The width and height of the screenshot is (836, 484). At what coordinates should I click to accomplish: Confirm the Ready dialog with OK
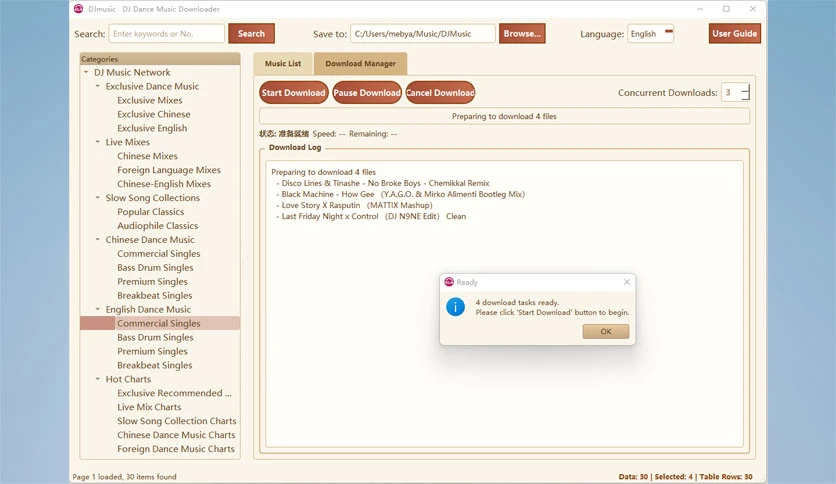tap(606, 332)
